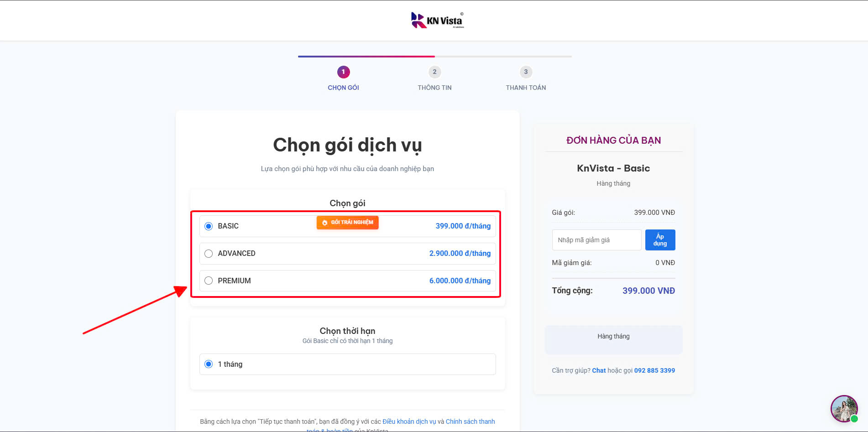Click step 3 THANH TOÁN circle

[x=525, y=72]
